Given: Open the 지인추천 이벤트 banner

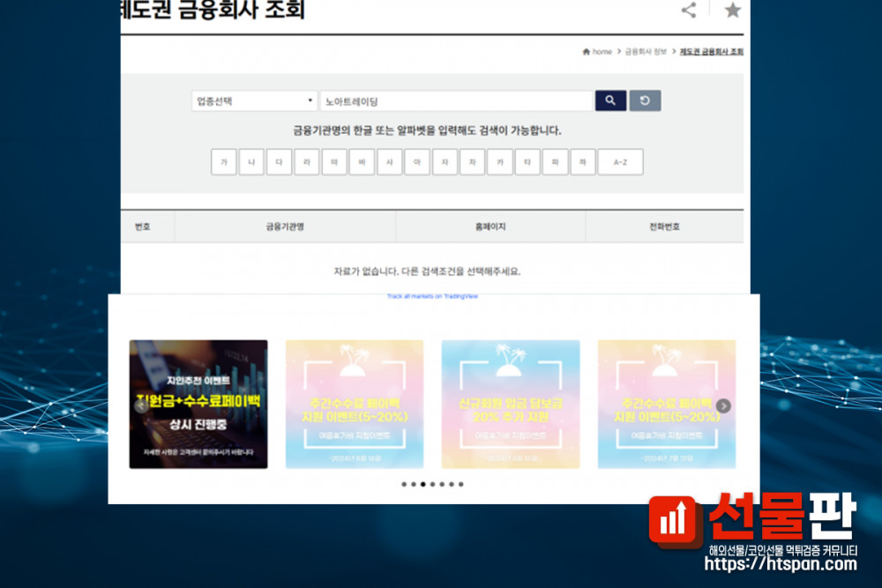Looking at the screenshot, I should (198, 404).
